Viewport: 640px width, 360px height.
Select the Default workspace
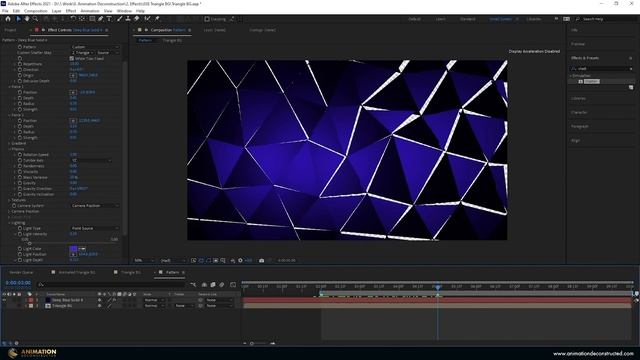tap(414, 19)
